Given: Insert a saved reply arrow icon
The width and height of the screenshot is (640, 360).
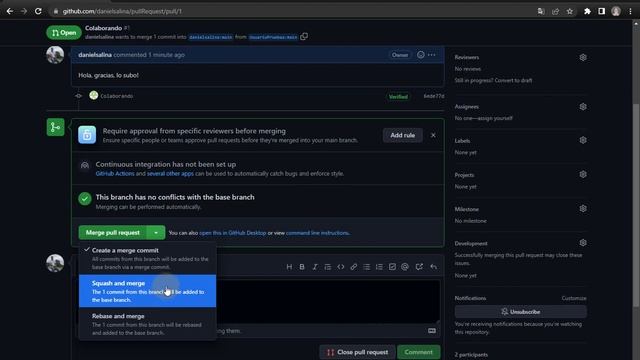Looking at the screenshot, I should click(x=433, y=267).
